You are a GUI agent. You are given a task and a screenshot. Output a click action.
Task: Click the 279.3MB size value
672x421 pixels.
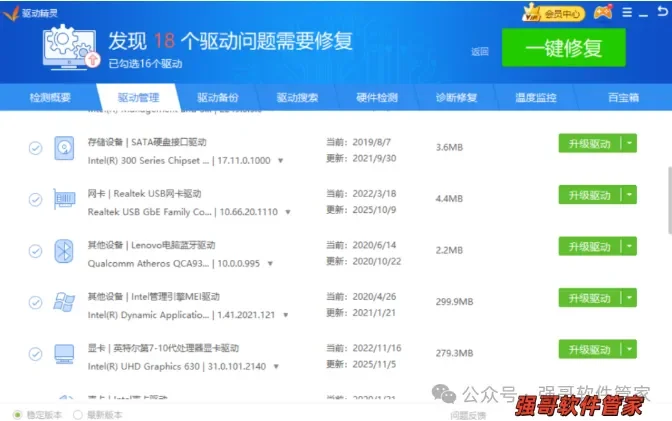click(x=454, y=353)
